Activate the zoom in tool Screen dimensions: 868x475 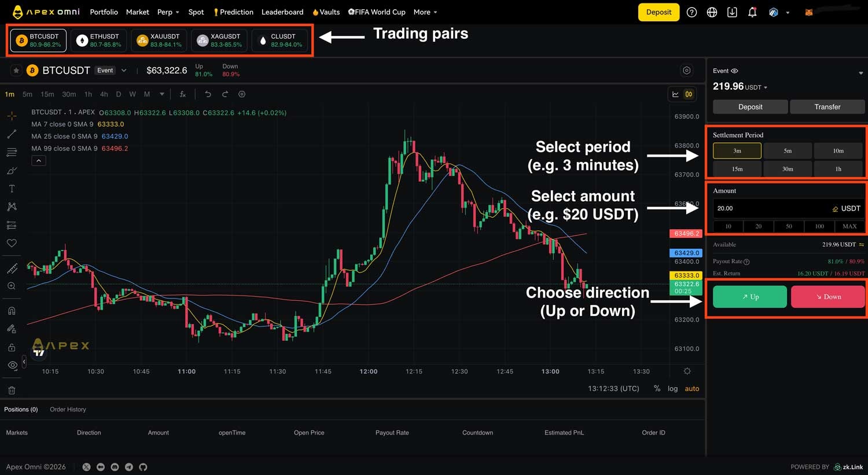tap(12, 286)
